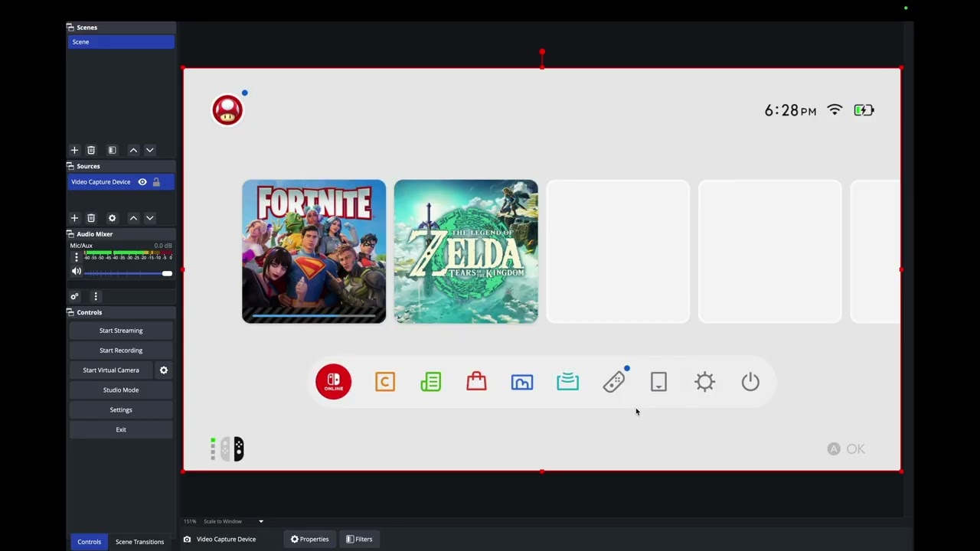
Task: Open Mario mushroom user profile icon
Action: coord(227,110)
